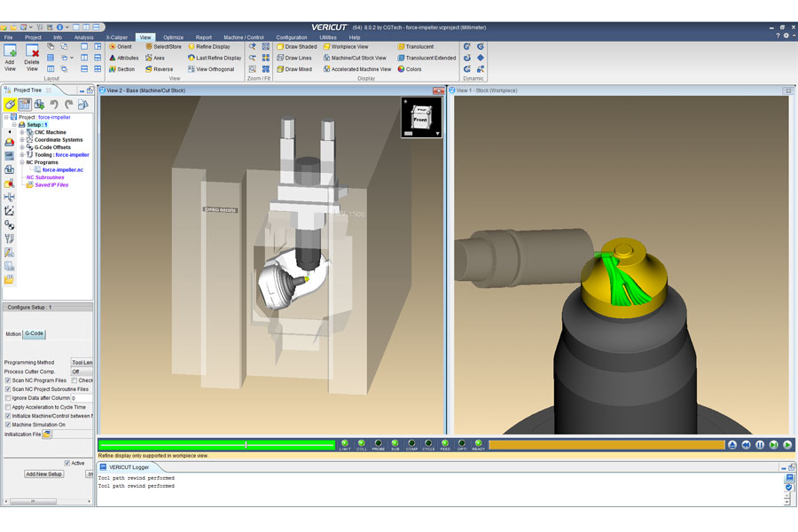Click the coordinate system sidebar icon

click(x=9, y=211)
